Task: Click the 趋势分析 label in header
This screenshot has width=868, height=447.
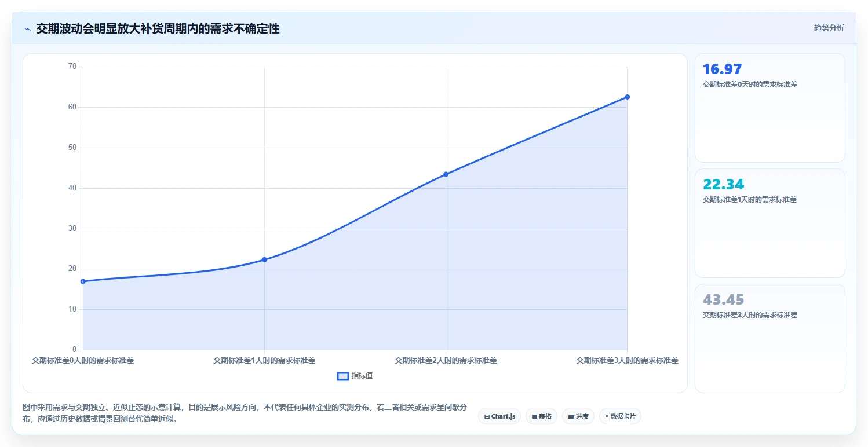Action: tap(829, 28)
